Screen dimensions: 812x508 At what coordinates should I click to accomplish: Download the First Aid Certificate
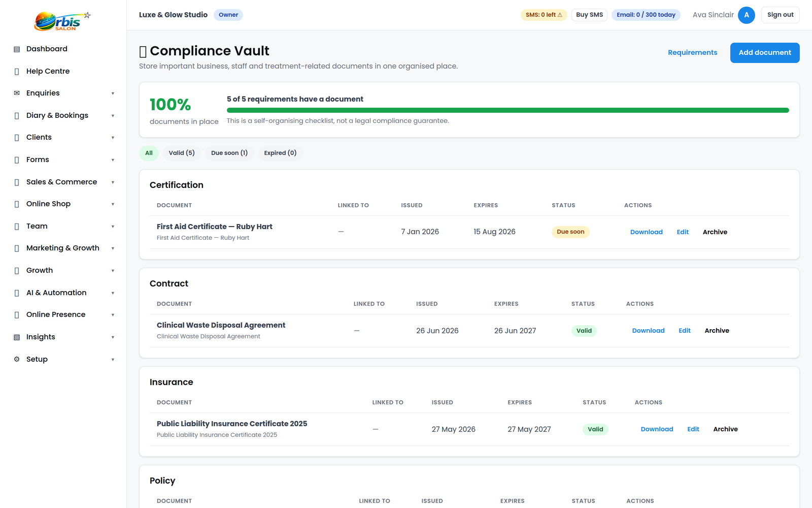[646, 232]
